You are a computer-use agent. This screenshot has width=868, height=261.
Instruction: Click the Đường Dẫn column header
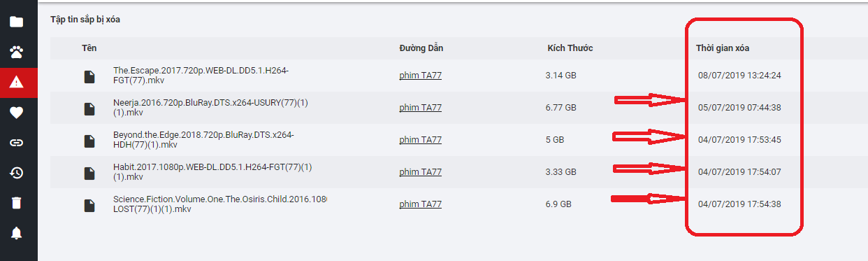pos(421,48)
